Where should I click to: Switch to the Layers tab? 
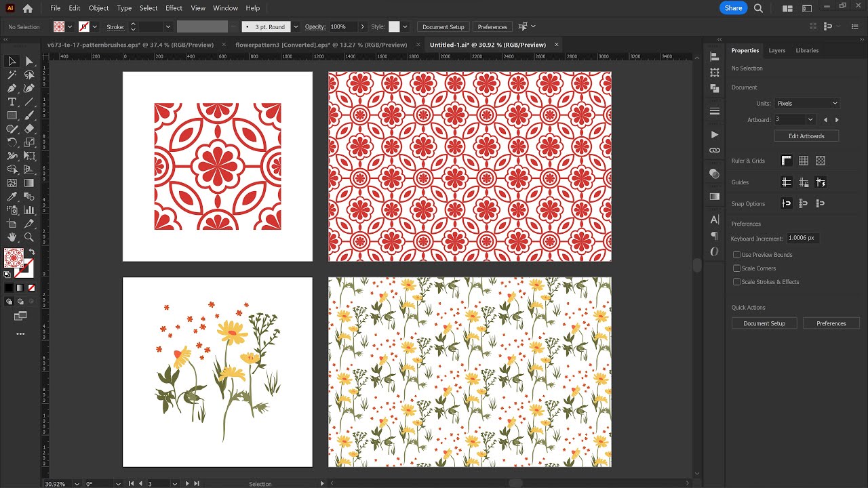click(777, 50)
